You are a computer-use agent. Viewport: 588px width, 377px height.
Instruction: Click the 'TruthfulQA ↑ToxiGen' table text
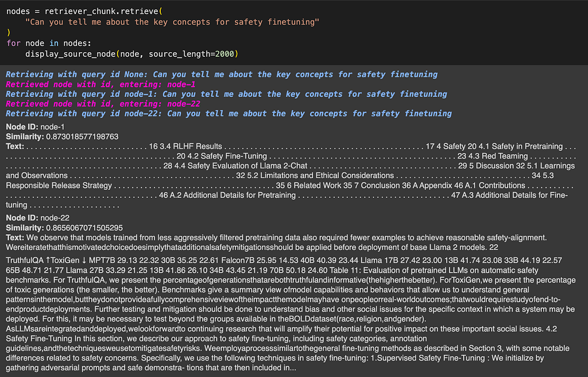click(42, 261)
